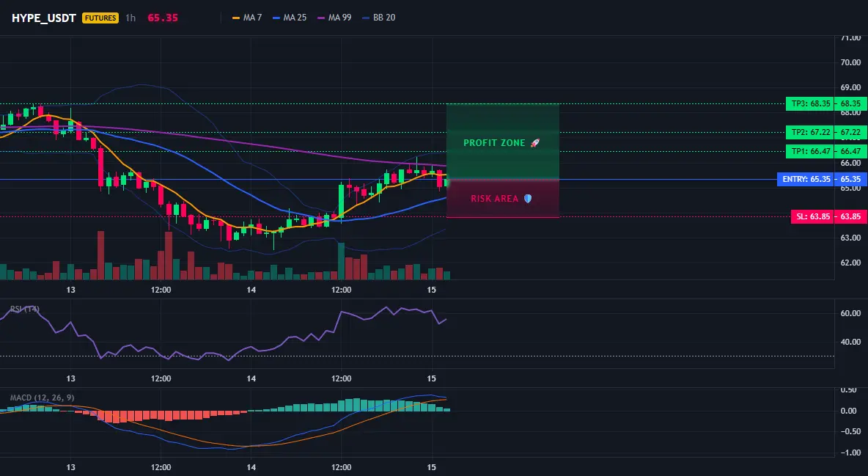This screenshot has height=476, width=868.
Task: Toggle the BB 20 legend item
Action: [x=378, y=18]
